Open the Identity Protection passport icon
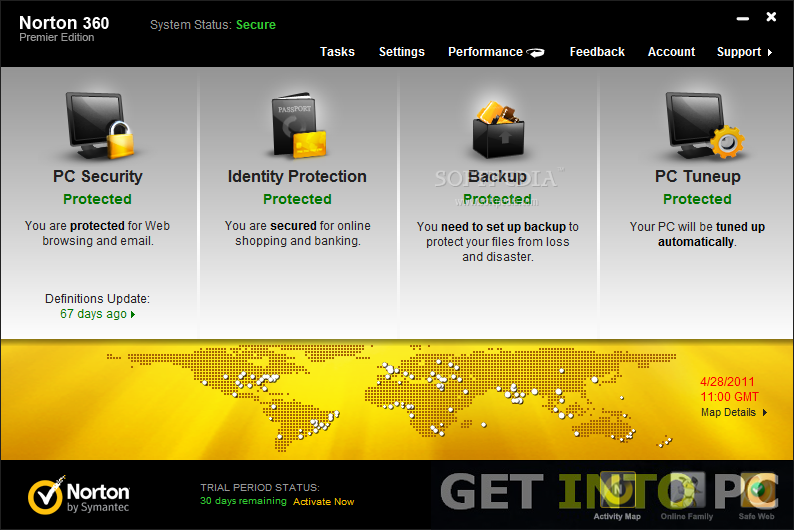Viewport: 794px width, 530px height. [x=299, y=125]
